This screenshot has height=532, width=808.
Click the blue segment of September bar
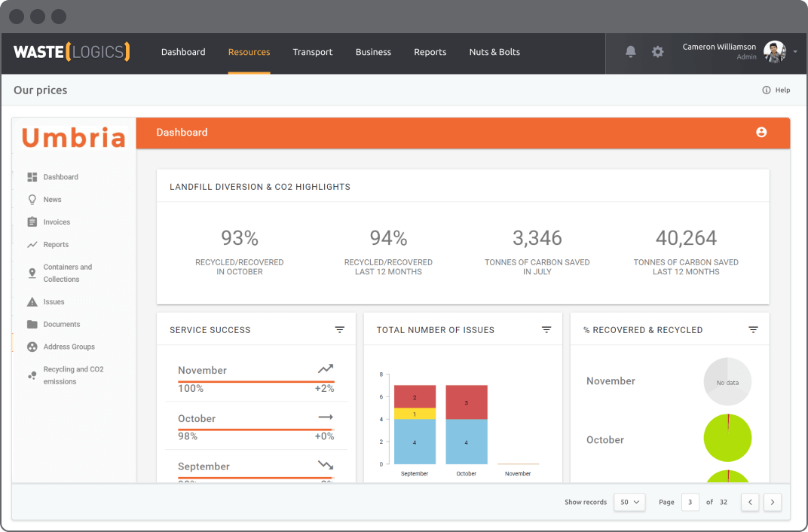[x=415, y=442]
